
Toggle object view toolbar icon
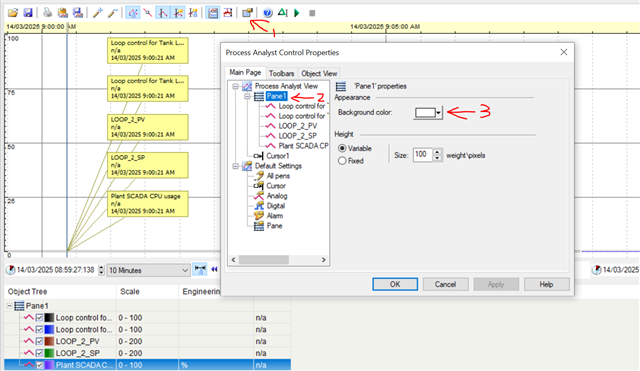(213, 13)
